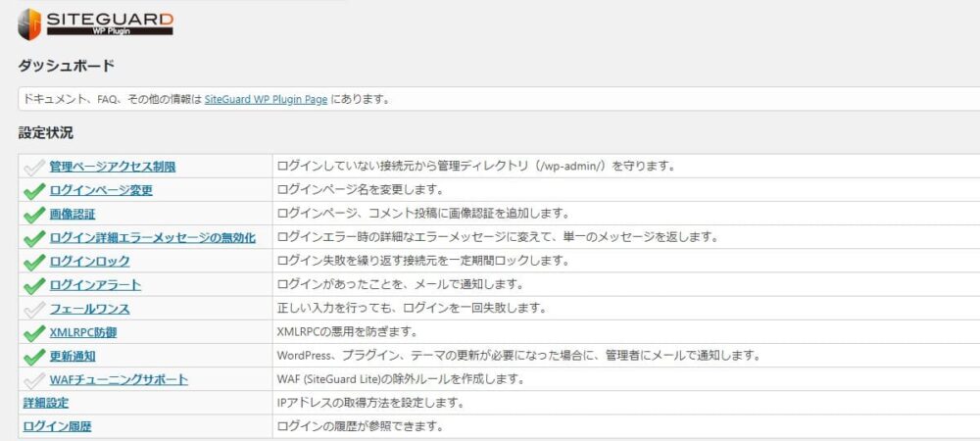
Task: Click description IPアドレスの取得方法を設定します。
Action: point(370,403)
